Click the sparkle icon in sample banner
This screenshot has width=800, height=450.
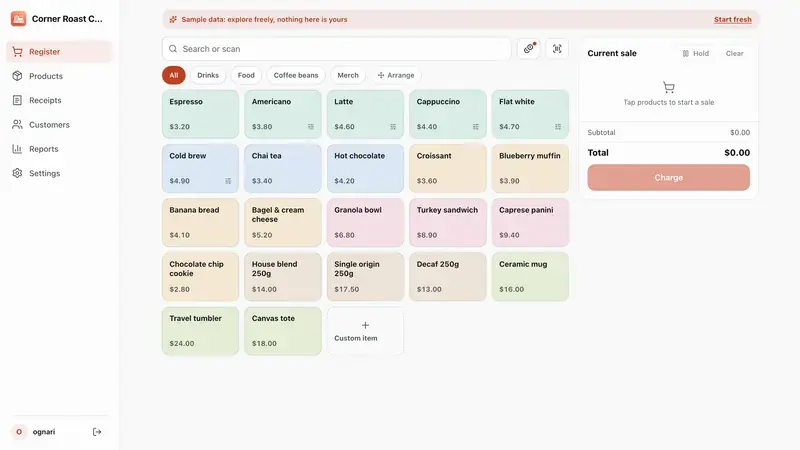tap(173, 19)
